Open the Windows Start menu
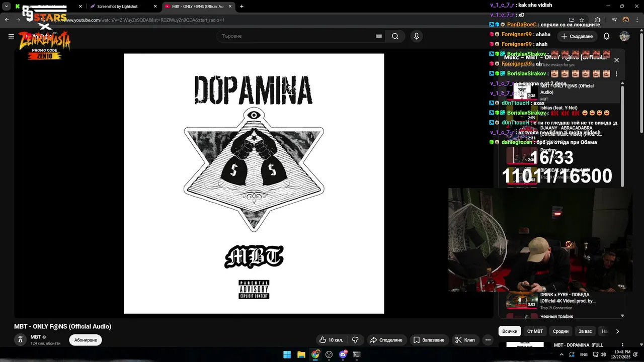Viewport: 644px width, 362px height. pos(287,354)
